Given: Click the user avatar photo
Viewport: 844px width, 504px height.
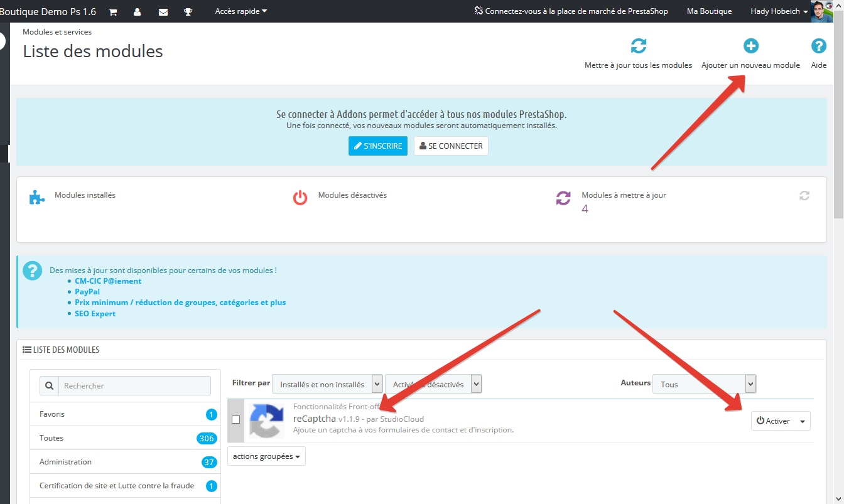Looking at the screenshot, I should [x=822, y=11].
